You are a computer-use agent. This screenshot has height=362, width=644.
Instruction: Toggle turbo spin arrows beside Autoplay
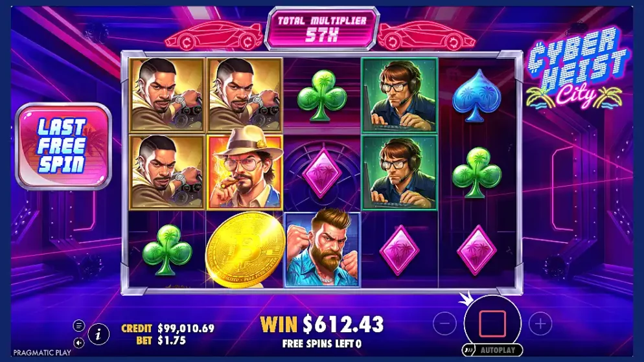coord(468,350)
